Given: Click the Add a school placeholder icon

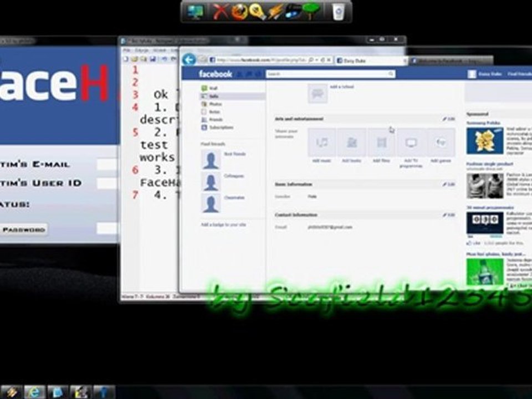Looking at the screenshot, I should (x=318, y=93).
